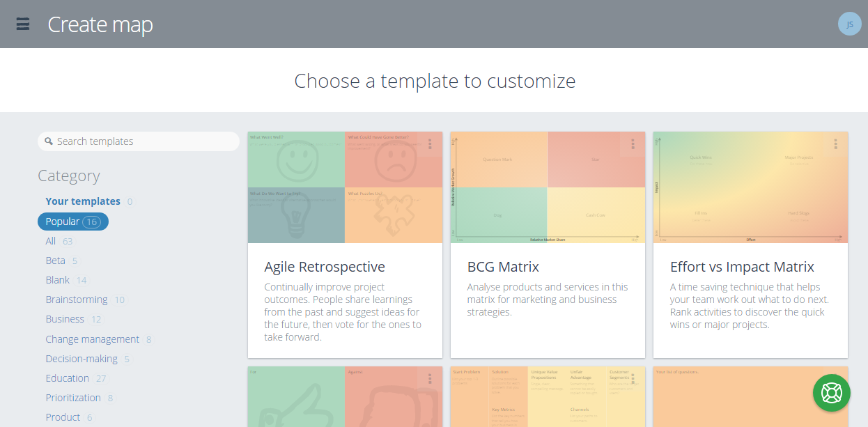The width and height of the screenshot is (868, 427).
Task: Open options menu on Agile Retrospective preview
Action: [428, 146]
